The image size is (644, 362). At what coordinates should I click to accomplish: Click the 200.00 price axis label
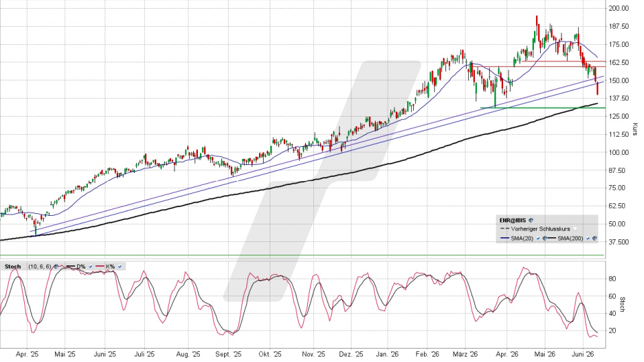619,8
